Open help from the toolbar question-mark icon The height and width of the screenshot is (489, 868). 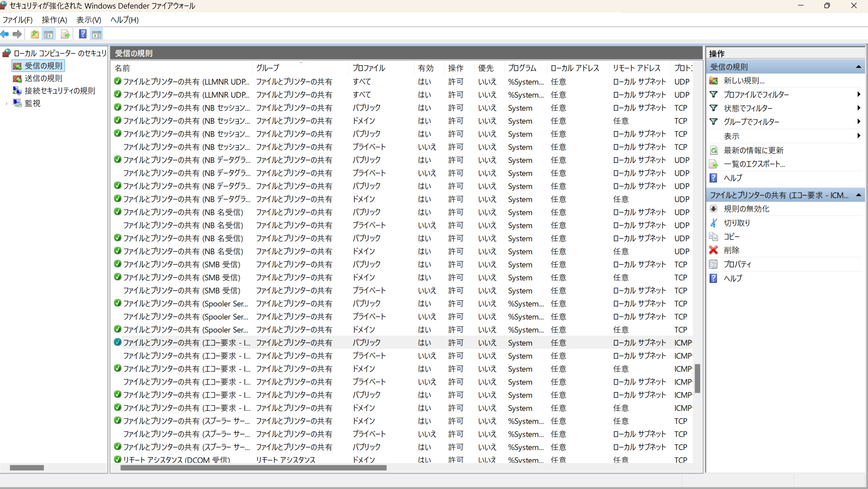(83, 34)
